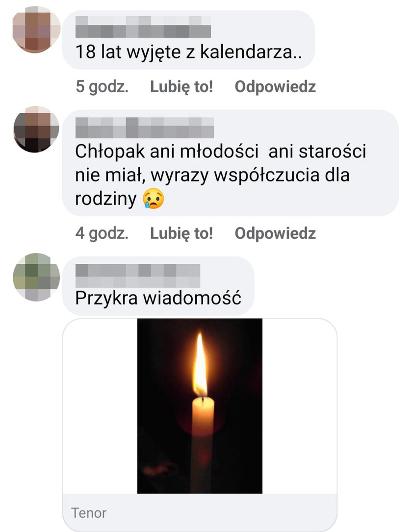Open the third commenter's green-toned avatar
The height and width of the screenshot is (532, 412).
36,277
